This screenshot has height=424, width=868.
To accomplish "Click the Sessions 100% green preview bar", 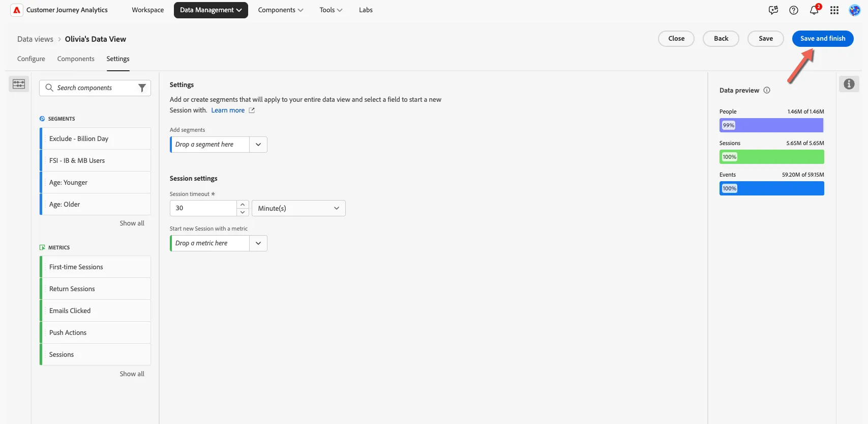I will coord(772,157).
